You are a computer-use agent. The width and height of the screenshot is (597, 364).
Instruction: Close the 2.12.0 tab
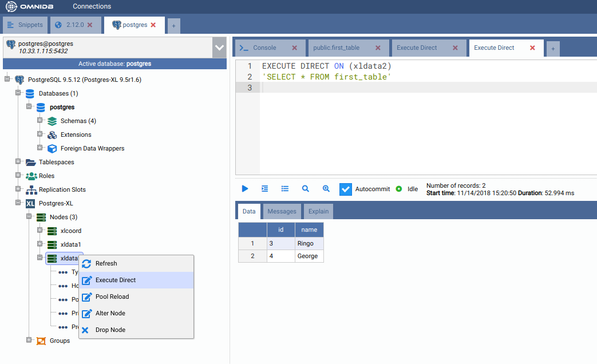tap(90, 25)
